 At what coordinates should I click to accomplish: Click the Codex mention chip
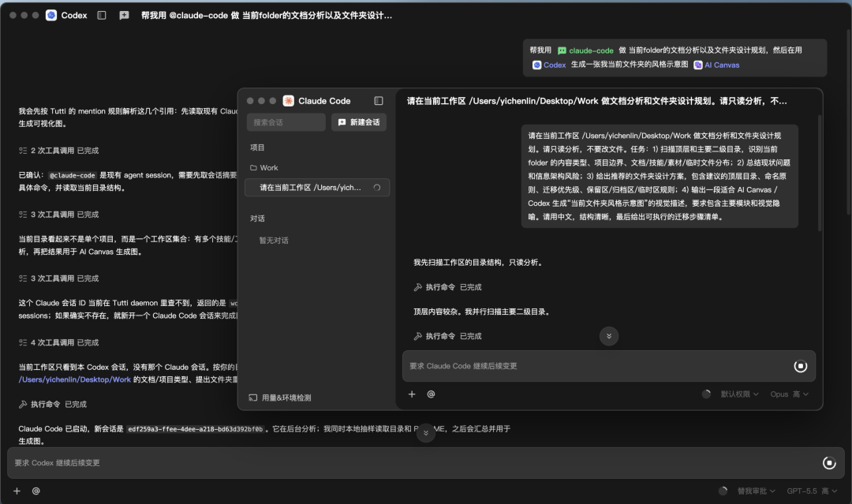click(549, 65)
